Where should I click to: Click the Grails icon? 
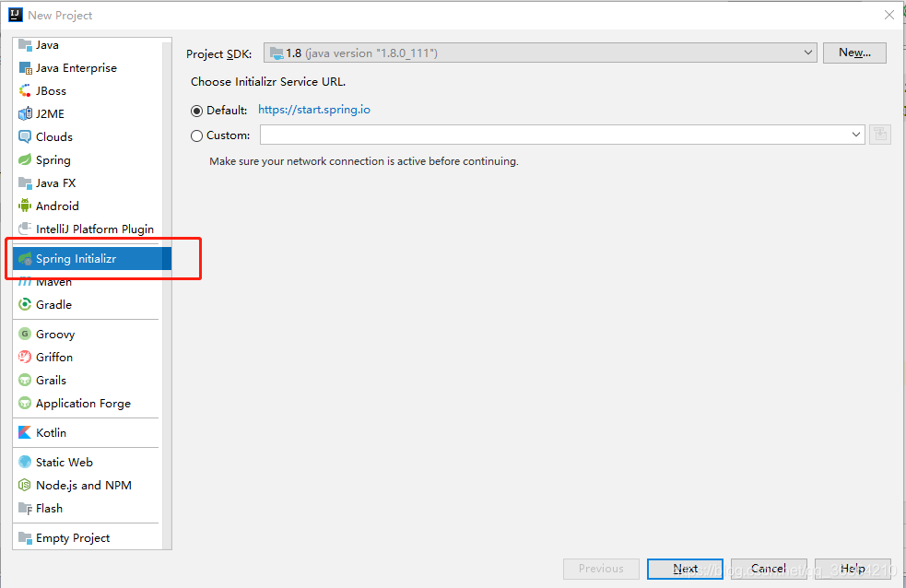point(25,380)
